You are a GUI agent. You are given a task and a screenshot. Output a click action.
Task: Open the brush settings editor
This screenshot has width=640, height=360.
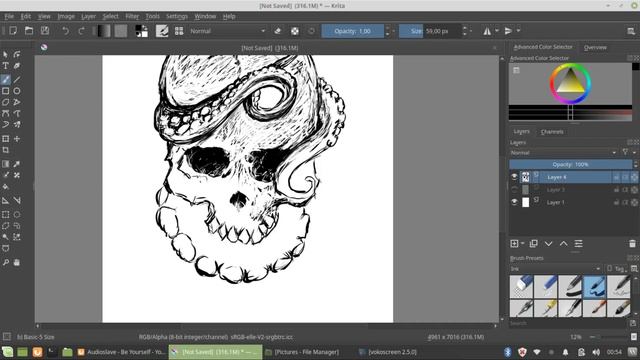162,31
